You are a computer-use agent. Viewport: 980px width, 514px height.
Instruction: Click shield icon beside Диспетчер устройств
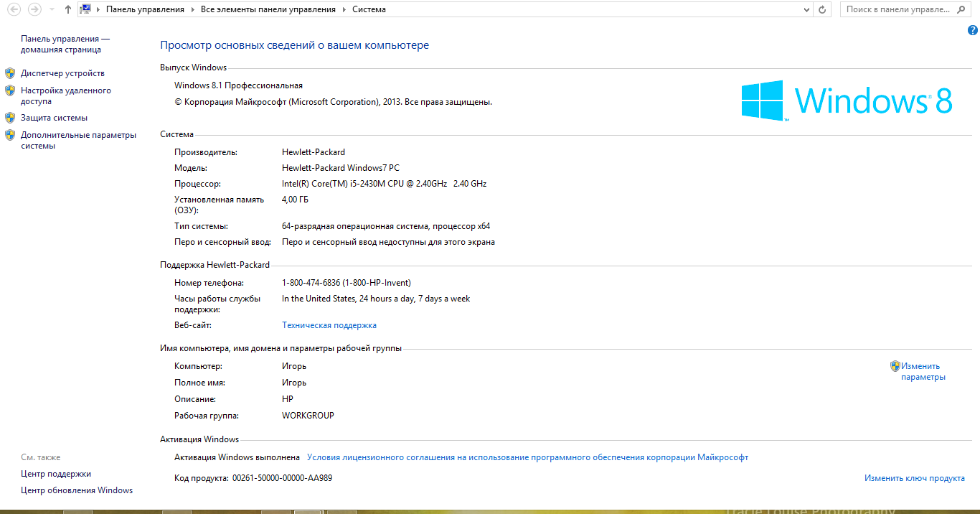tap(10, 73)
